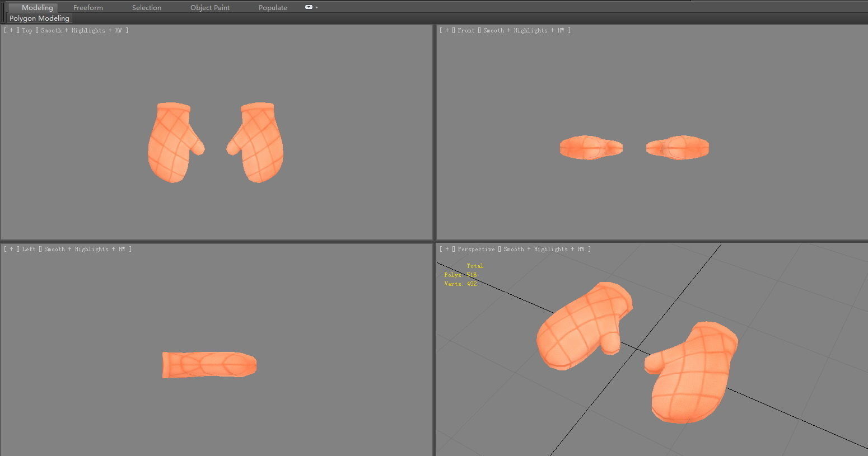This screenshot has width=868, height=456.
Task: Open the Object Paint ribbon tab
Action: click(210, 7)
